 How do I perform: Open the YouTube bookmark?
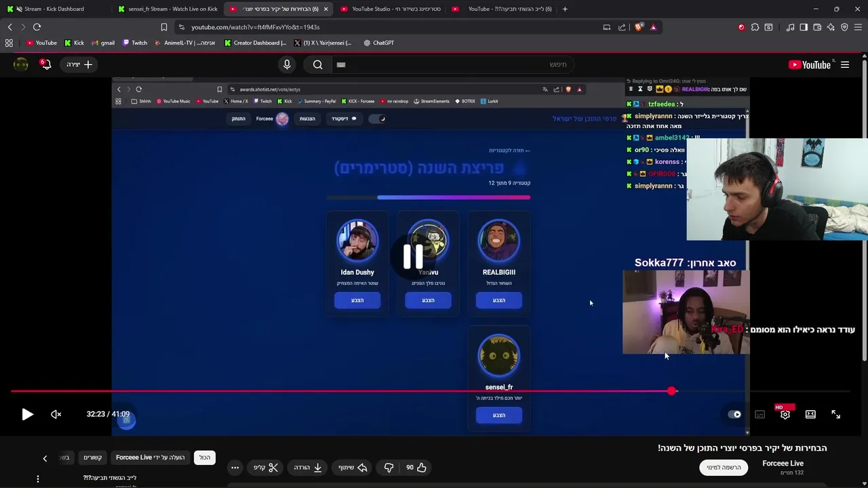[x=41, y=43]
